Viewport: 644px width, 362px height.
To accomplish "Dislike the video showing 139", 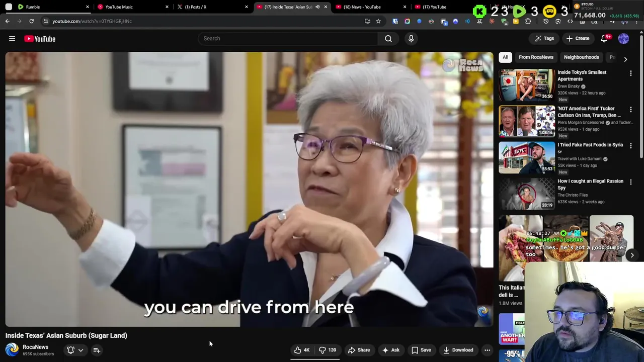I will click(x=328, y=350).
